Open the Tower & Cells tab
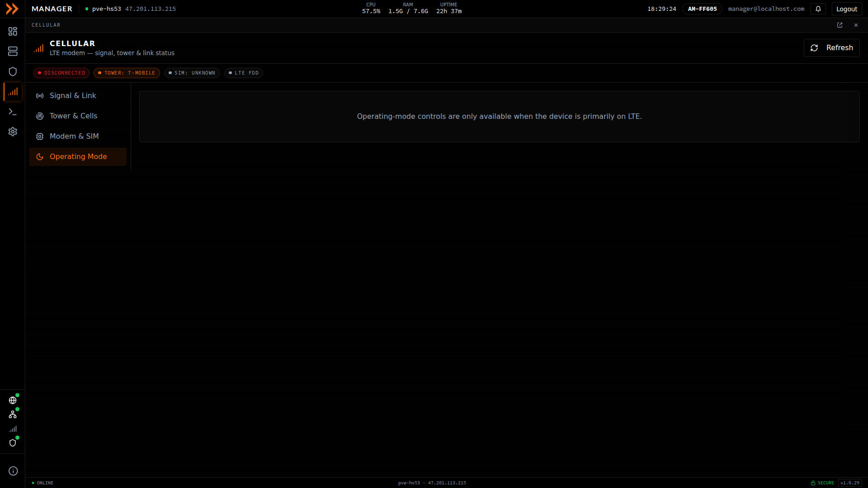868x488 pixels. coord(78,116)
